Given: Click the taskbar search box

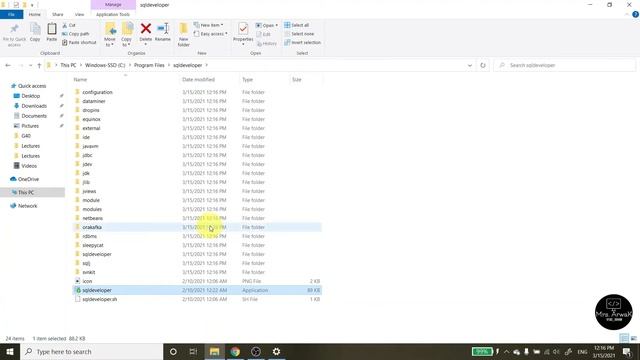Looking at the screenshot, I should point(91,351).
